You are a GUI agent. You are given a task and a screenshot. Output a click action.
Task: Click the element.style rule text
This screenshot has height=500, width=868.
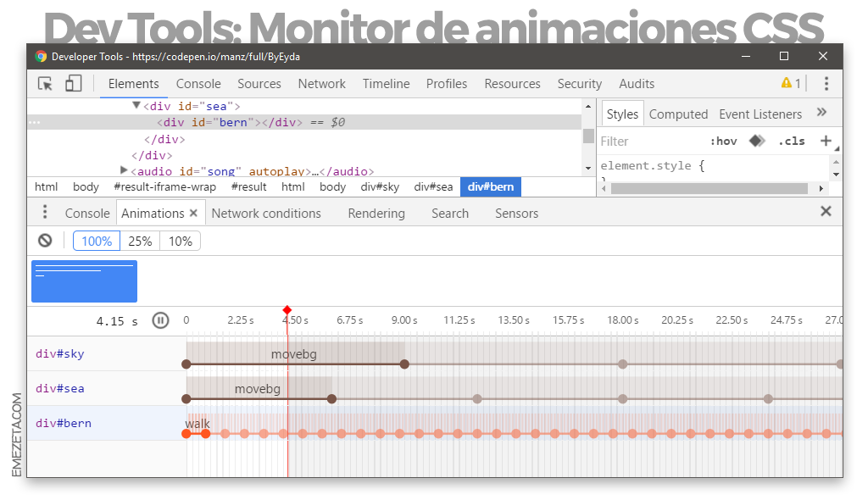pyautogui.click(x=652, y=165)
